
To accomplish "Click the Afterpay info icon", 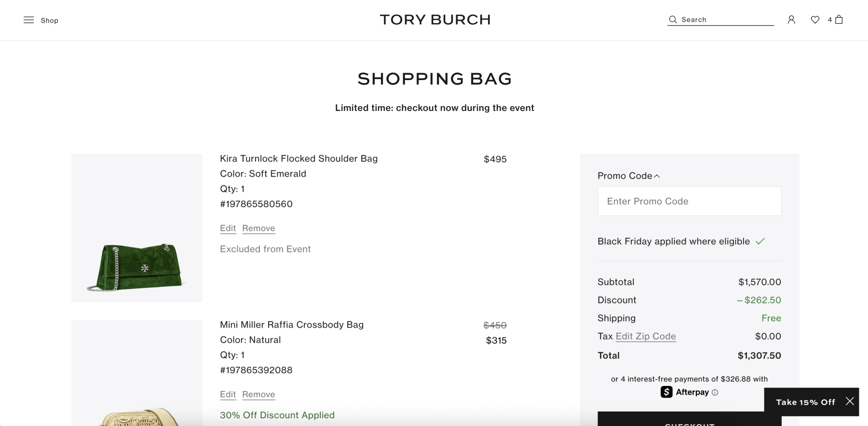I will [x=714, y=392].
